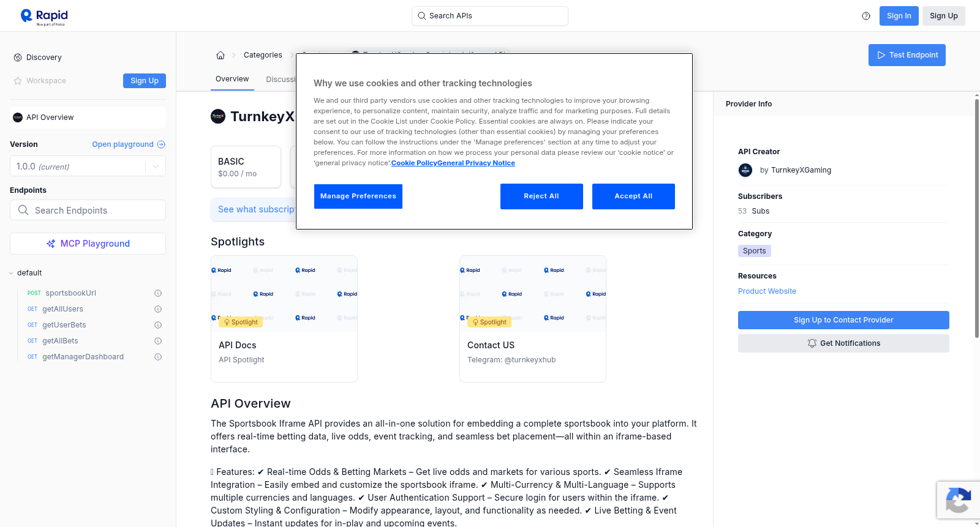
Task: Click the home breadcrumb icon
Action: click(221, 55)
